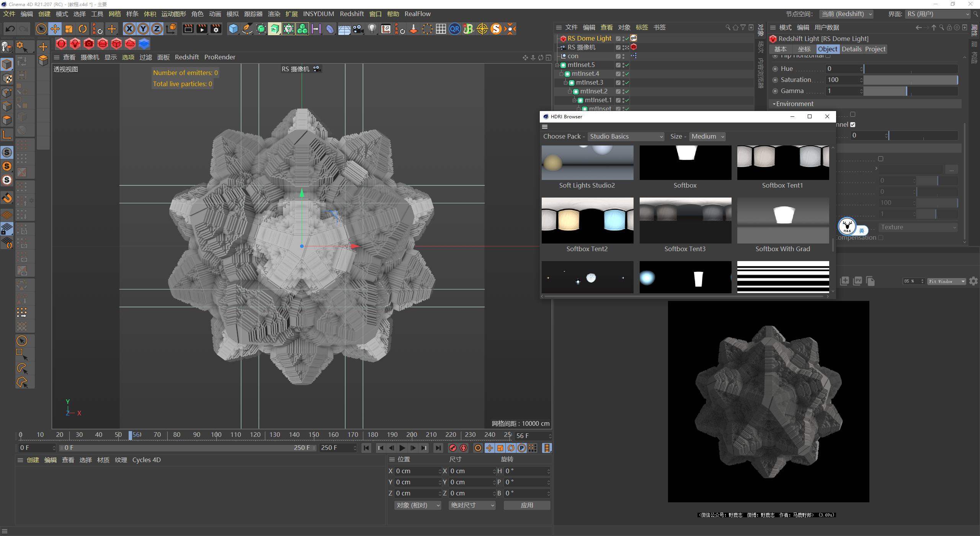Click the Light creation icon
Viewport: 980px width, 536px height.
coord(372,29)
